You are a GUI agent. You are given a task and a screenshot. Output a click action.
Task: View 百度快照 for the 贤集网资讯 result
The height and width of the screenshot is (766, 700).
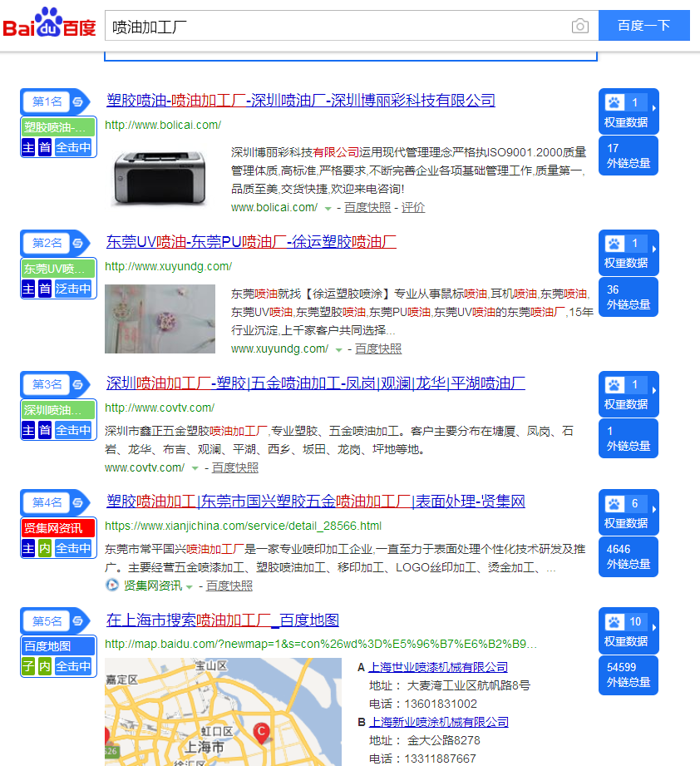(229, 586)
